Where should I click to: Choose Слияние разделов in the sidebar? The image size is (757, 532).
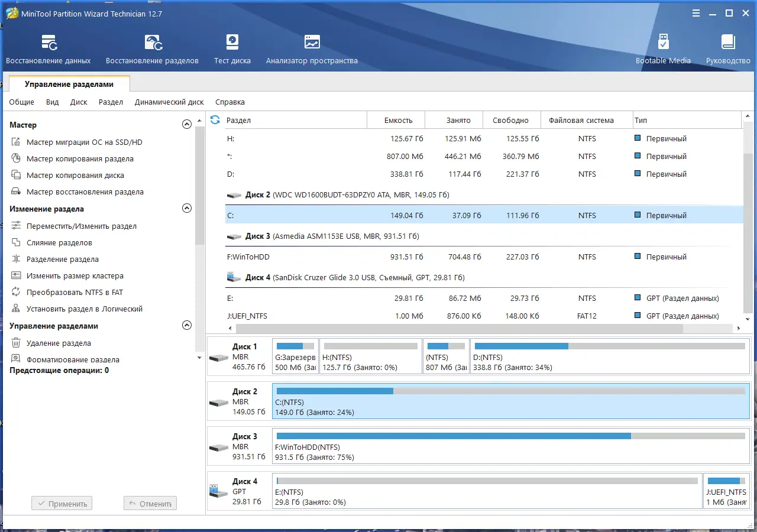[x=59, y=243]
